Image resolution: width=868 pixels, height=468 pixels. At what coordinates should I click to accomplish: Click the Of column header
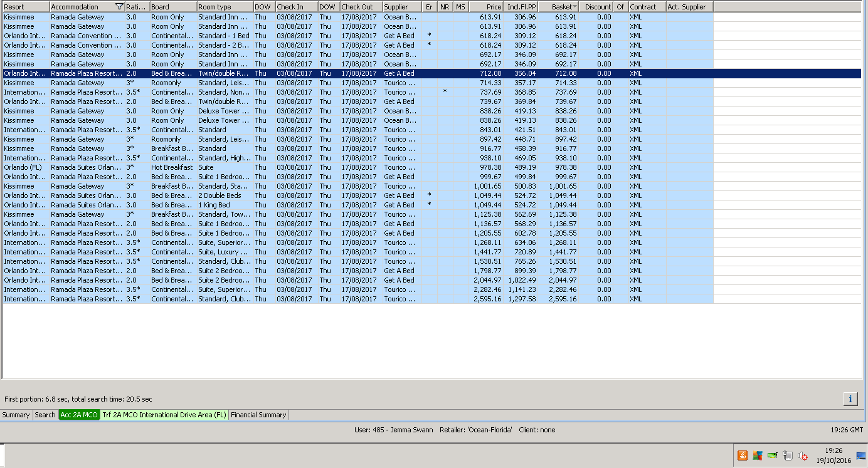click(621, 7)
